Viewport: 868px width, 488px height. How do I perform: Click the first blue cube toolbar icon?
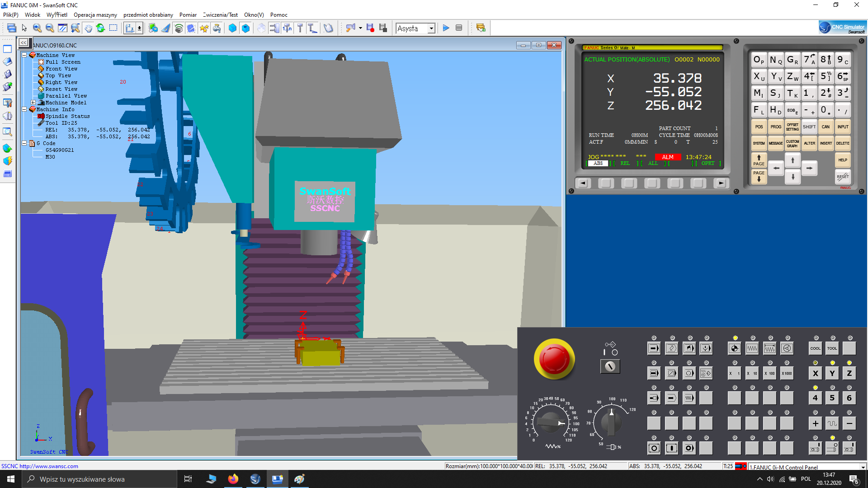click(x=232, y=28)
